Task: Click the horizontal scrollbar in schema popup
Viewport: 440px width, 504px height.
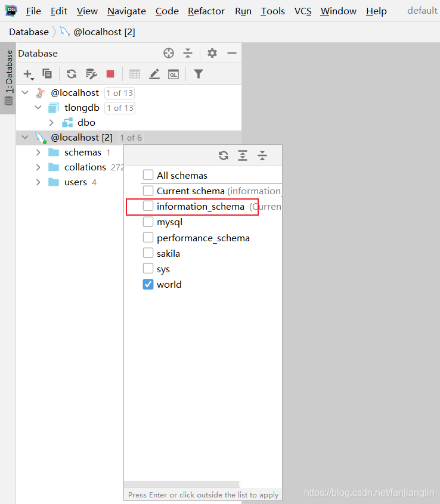Action: [x=182, y=484]
